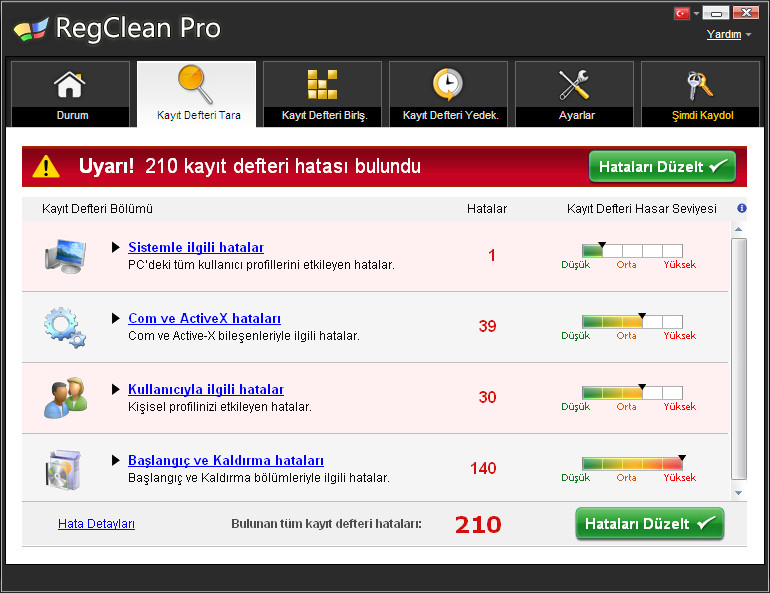Click the scrollbar down arrow in results list
The width and height of the screenshot is (770, 593).
click(739, 493)
